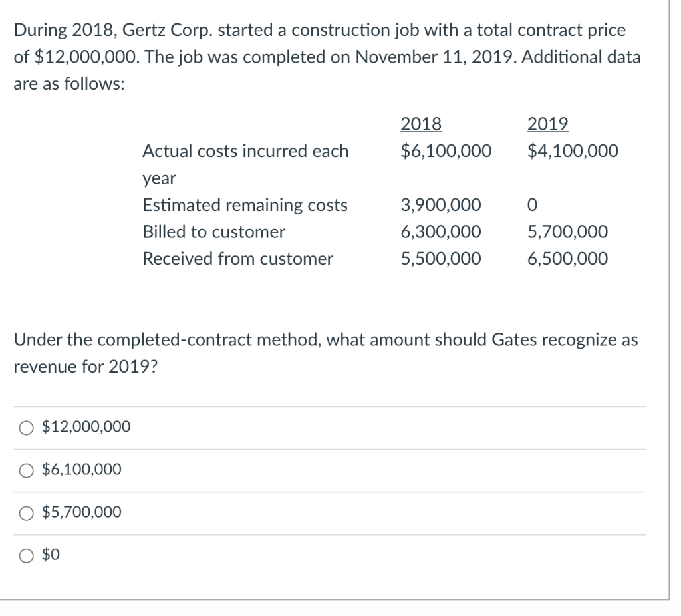
Task: Click the radio circle beside $5,700,000
Action: tap(26, 513)
